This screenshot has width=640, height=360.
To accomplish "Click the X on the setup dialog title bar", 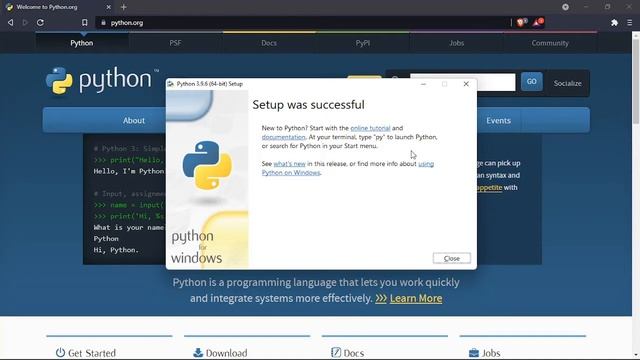I will [466, 84].
